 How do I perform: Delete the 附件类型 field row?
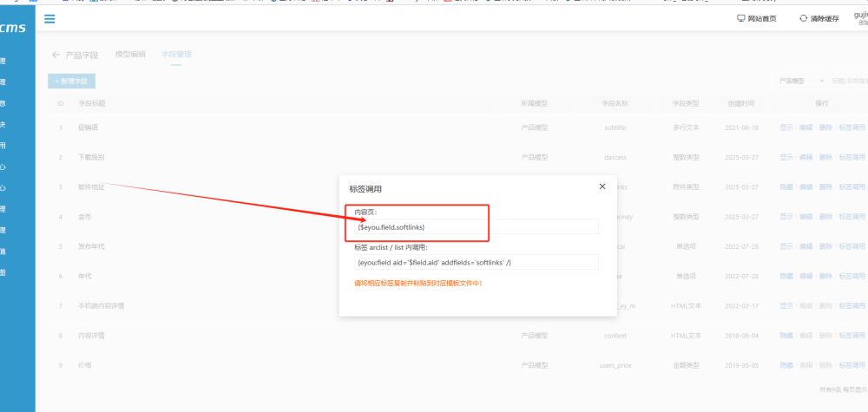(x=825, y=187)
